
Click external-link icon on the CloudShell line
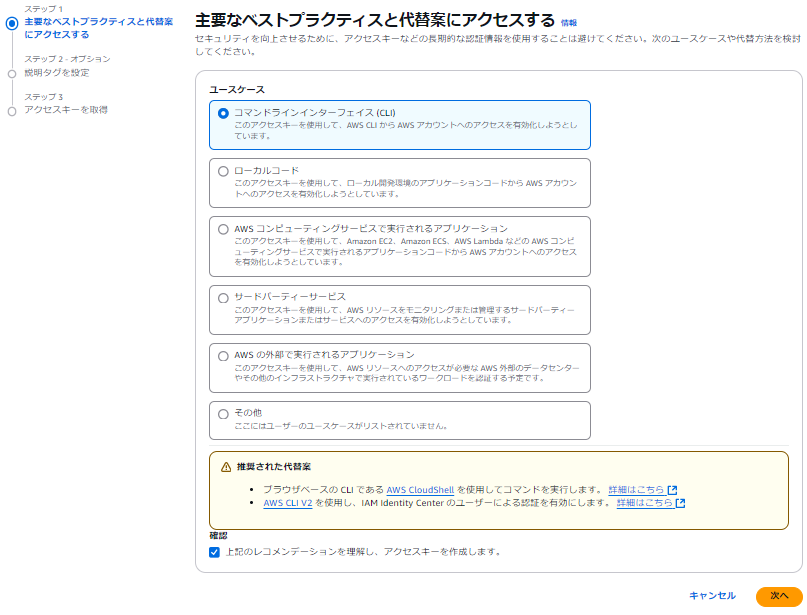click(672, 490)
